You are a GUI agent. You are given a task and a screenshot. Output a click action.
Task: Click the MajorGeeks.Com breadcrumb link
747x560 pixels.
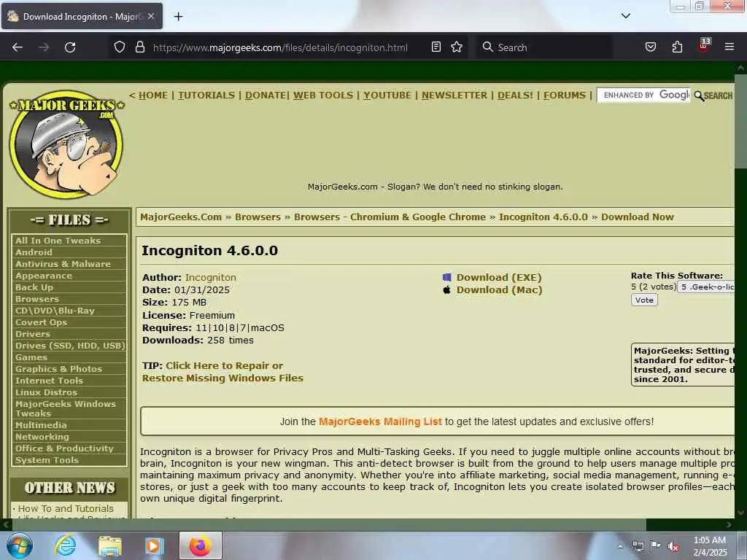point(181,217)
